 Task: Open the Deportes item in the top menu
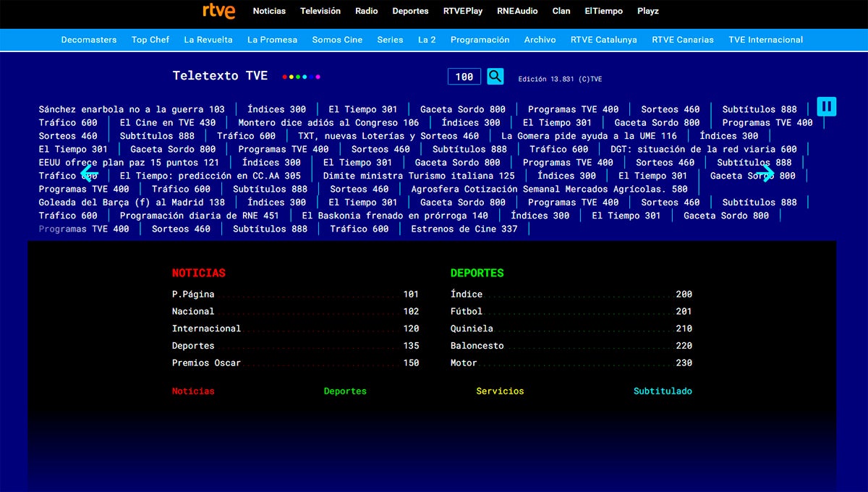coord(410,11)
